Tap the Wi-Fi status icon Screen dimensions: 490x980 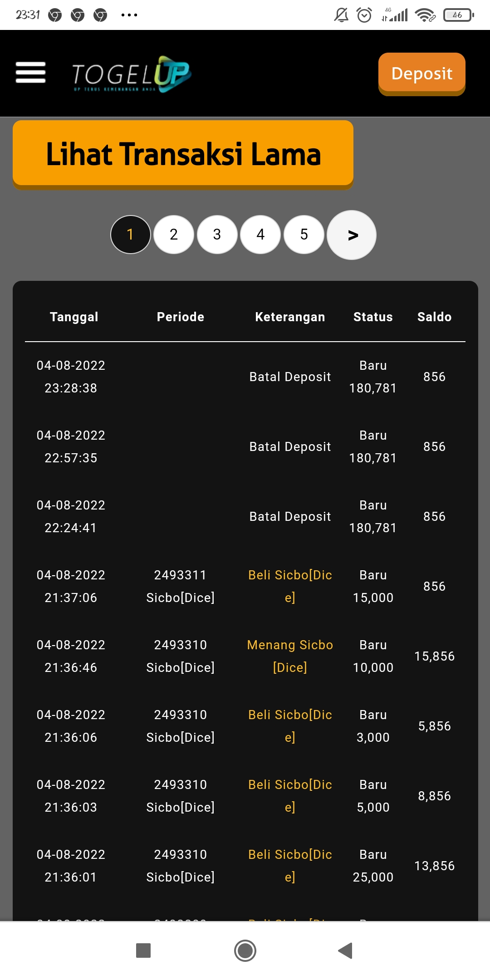click(425, 15)
